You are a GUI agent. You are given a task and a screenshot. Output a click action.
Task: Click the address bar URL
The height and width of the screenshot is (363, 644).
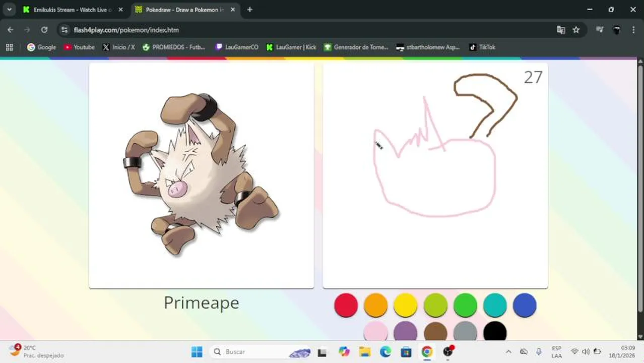pyautogui.click(x=126, y=30)
